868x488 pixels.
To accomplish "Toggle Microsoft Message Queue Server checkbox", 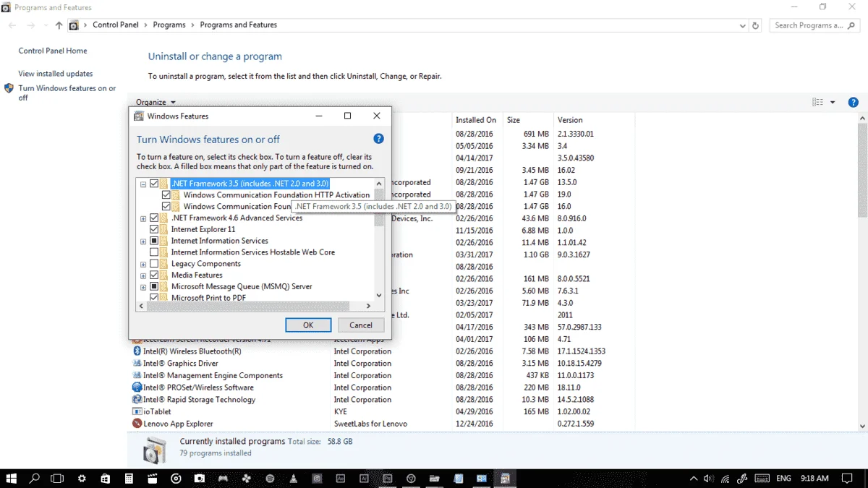I will 154,286.
